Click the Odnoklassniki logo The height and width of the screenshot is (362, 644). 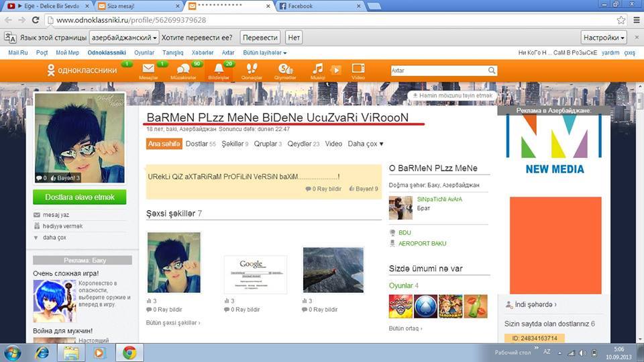pos(82,71)
